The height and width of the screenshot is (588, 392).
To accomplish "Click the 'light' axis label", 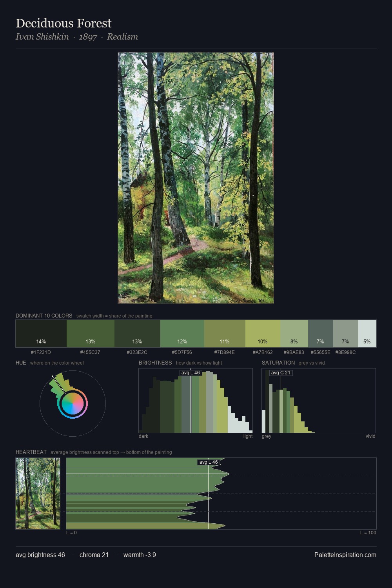I will click(248, 436).
